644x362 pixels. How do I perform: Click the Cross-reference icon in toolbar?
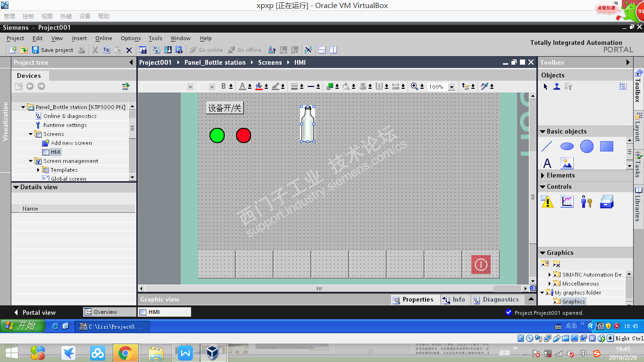coord(308,50)
